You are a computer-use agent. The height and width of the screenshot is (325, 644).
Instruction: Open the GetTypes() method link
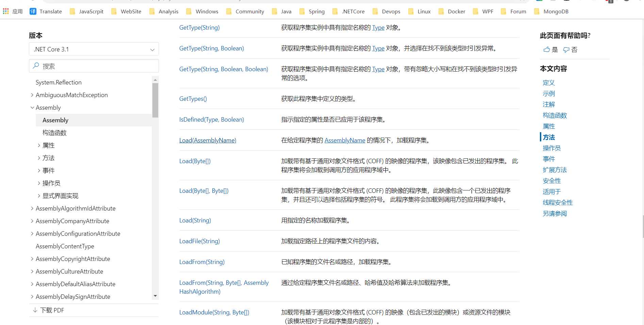[x=193, y=98]
